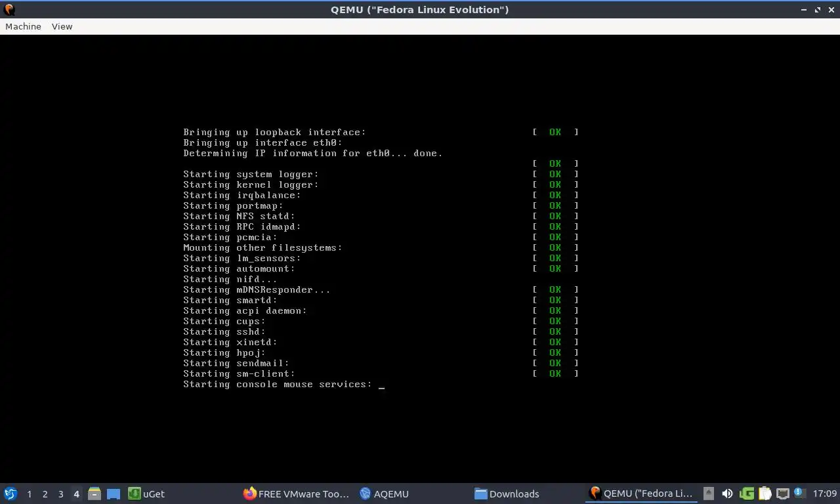Select virtual desktop 4 in pager
Screen dimensions: 840x504
pyautogui.click(x=76, y=493)
